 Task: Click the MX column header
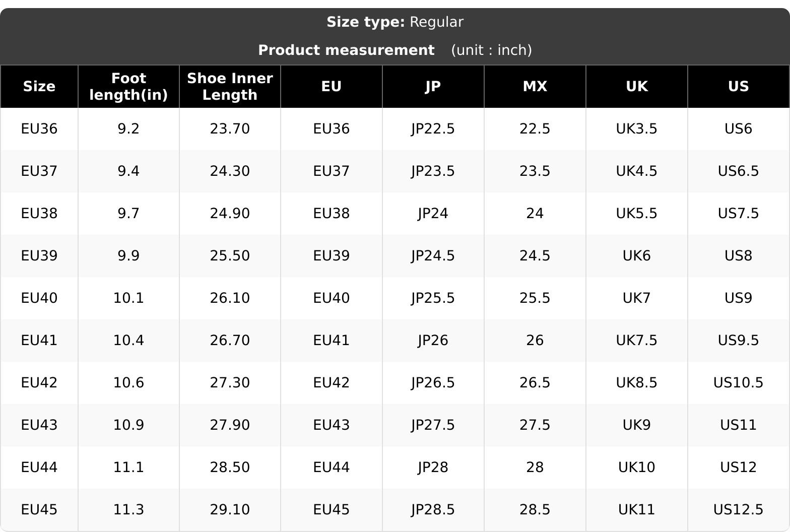click(x=535, y=87)
